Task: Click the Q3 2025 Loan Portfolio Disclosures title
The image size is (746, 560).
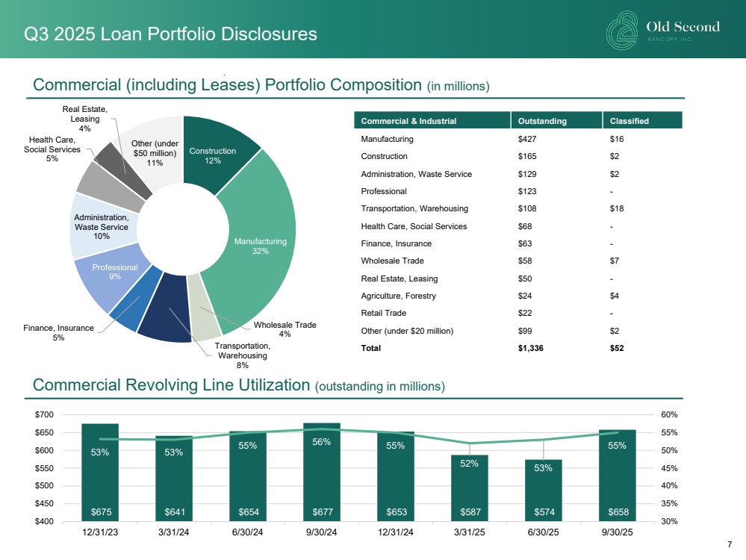Action: point(170,34)
